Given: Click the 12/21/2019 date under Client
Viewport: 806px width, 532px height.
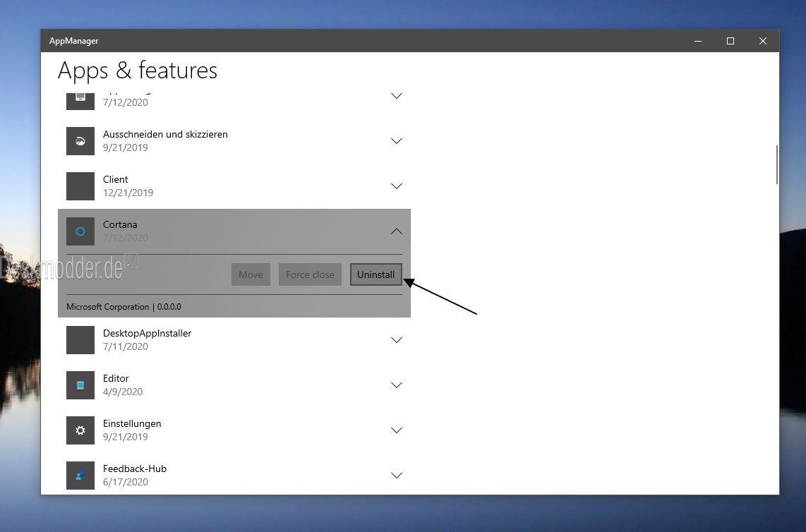Looking at the screenshot, I should tap(128, 193).
